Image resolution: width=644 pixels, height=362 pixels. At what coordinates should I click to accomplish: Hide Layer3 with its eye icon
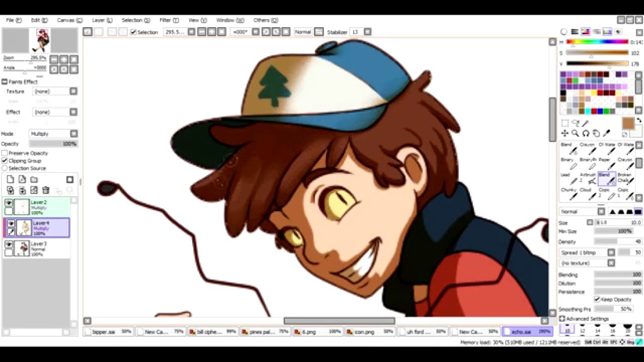tap(9, 244)
